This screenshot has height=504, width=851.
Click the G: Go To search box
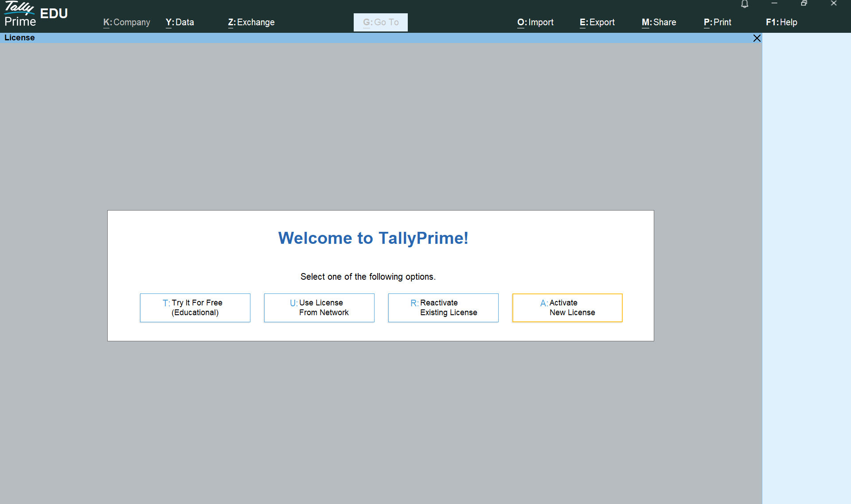[x=380, y=22]
